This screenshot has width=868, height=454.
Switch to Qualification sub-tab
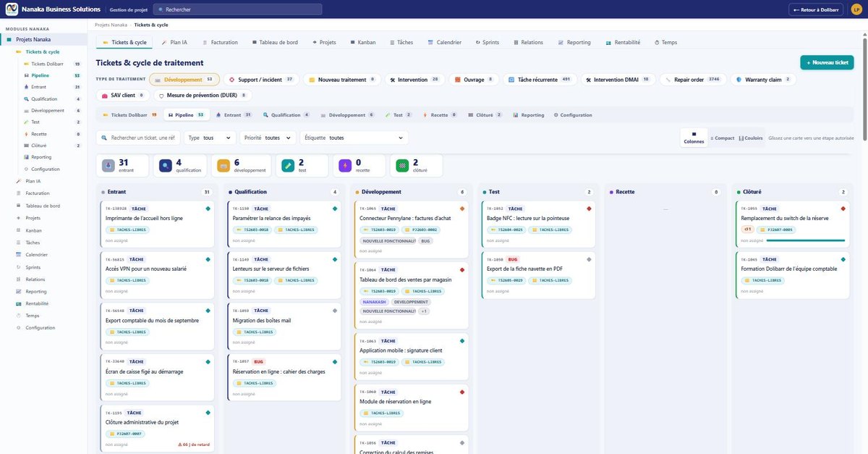click(x=286, y=114)
